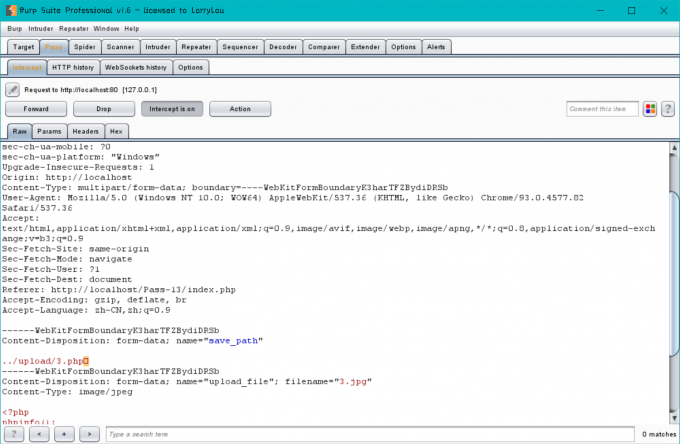This screenshot has width=680, height=444.
Task: Click the Content-Type: image/jpeg line
Action: pyautogui.click(x=67, y=392)
